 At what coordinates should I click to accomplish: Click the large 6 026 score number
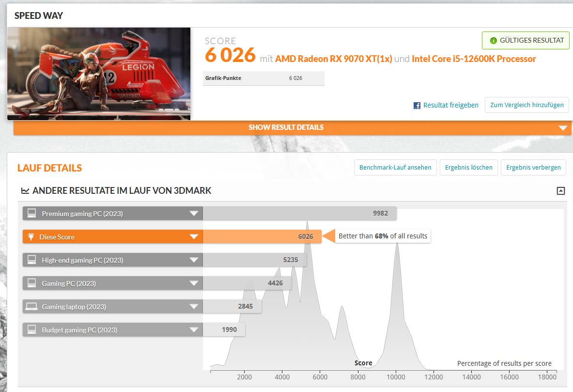point(230,55)
